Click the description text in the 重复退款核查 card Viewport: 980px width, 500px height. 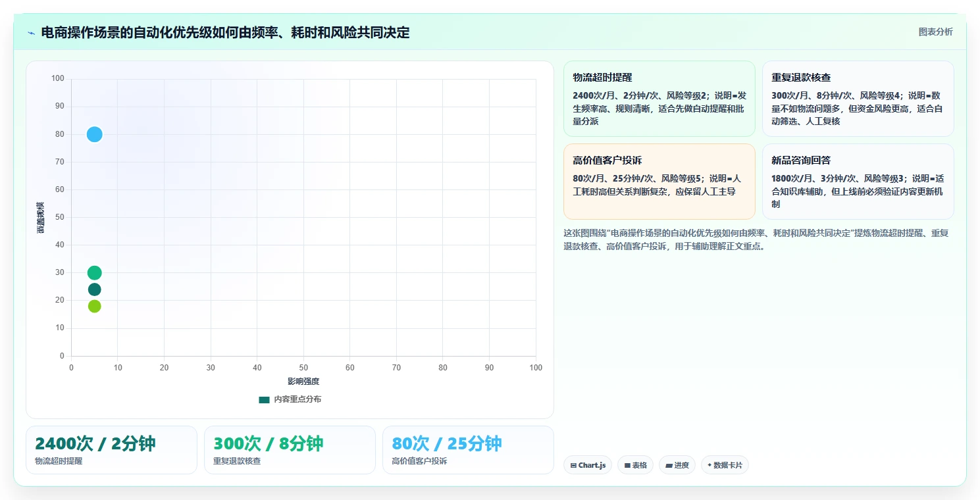[x=858, y=109]
